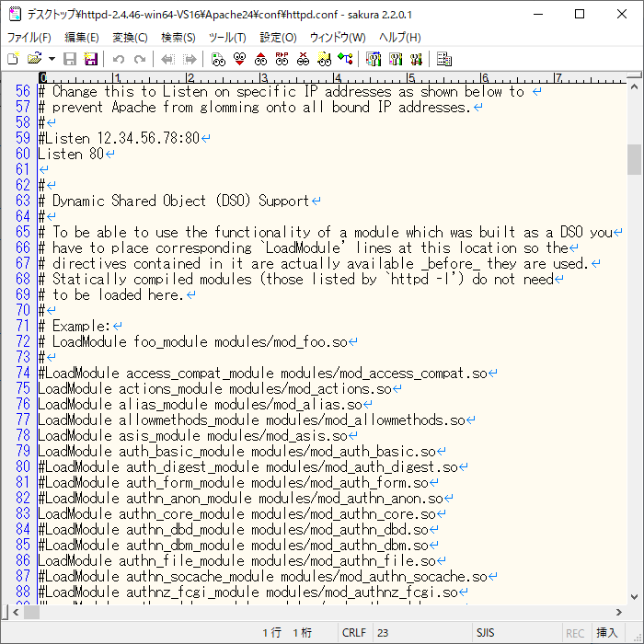
Task: Click the Find (binoculars) icon
Action: pyautogui.click(x=218, y=59)
